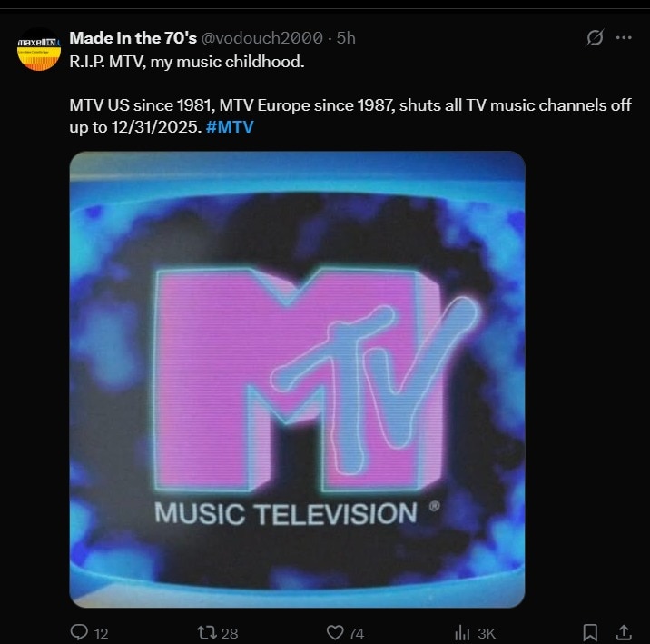Share the post via upload arrow icon
Screen dimensions: 650x644
pos(624,632)
